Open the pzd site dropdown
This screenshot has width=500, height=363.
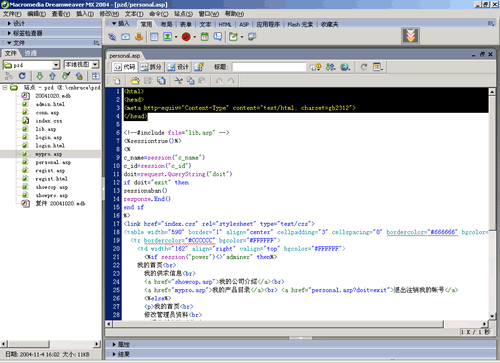(32, 65)
